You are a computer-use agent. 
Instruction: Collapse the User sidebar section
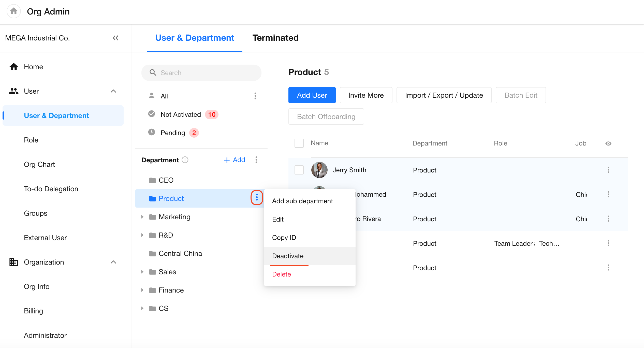pos(113,91)
